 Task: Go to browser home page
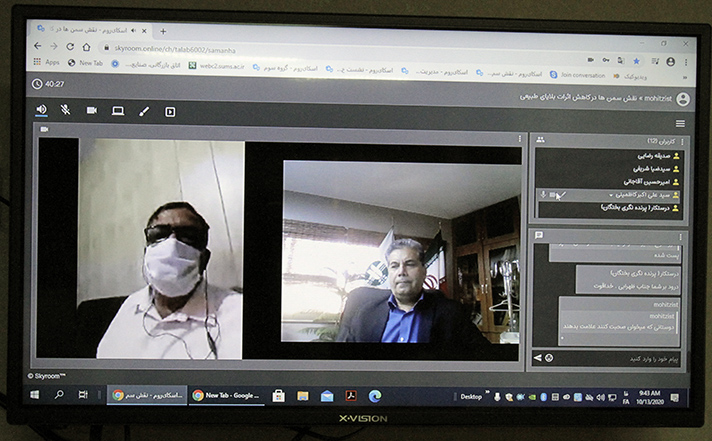coord(86,47)
